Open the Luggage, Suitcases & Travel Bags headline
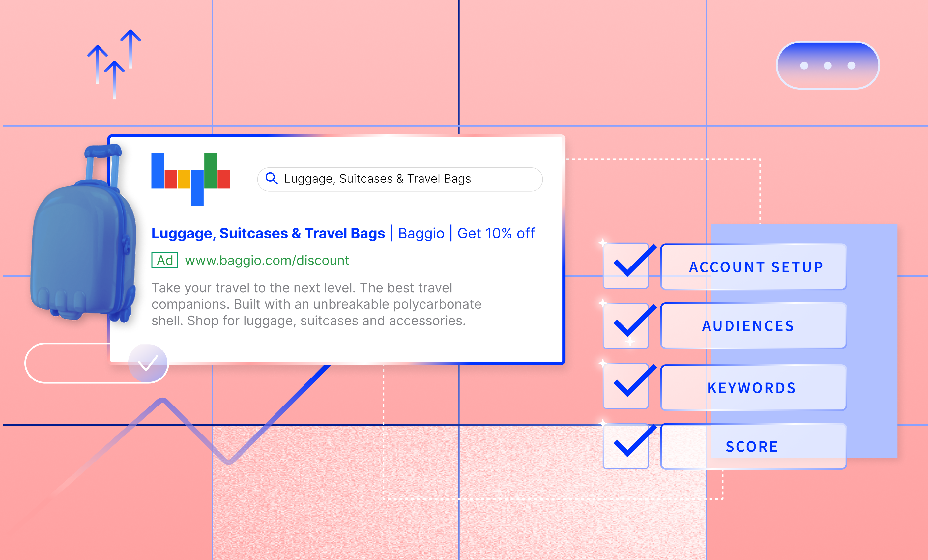 268,233
